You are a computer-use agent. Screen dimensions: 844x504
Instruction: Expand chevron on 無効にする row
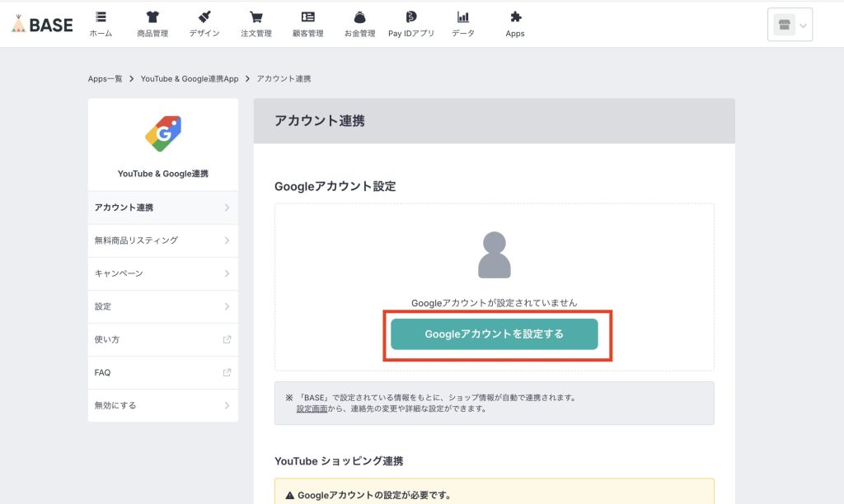227,405
